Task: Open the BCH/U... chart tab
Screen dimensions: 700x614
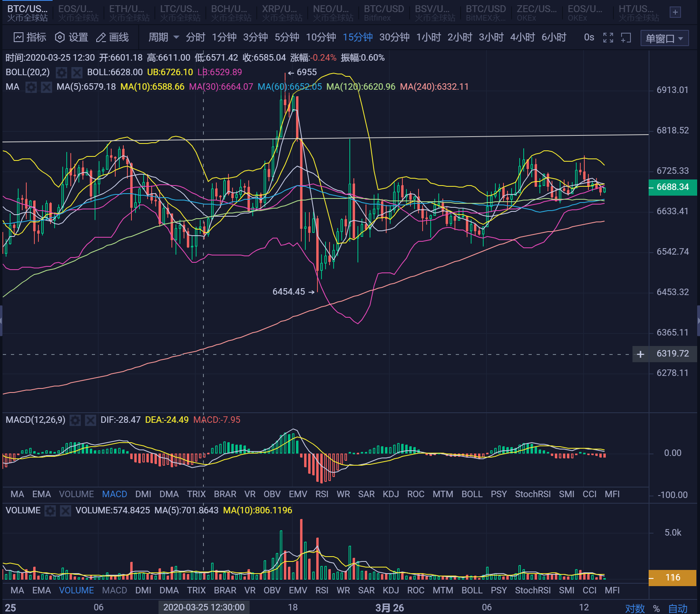Action: (231, 13)
